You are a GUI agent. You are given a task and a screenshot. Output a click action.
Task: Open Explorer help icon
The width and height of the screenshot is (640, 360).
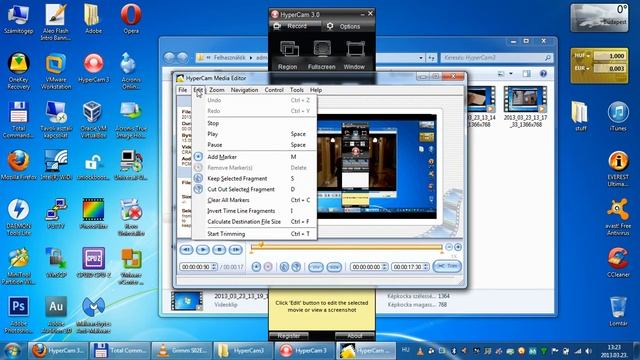point(543,74)
